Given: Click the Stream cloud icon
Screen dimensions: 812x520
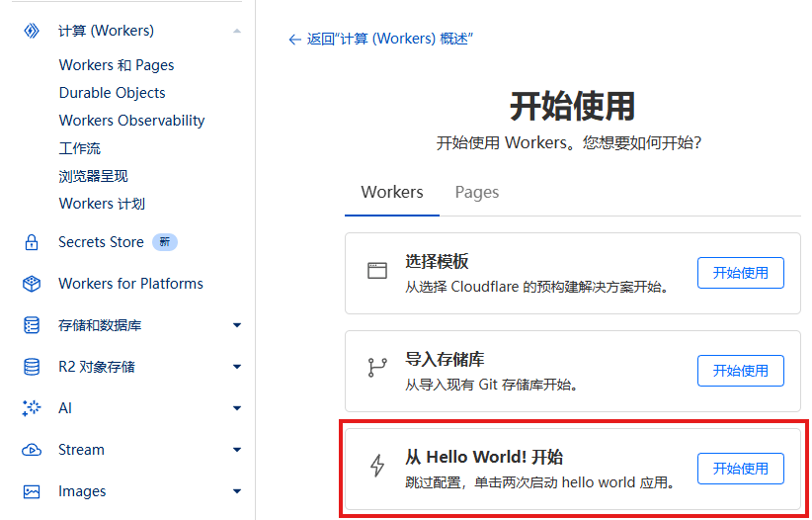Looking at the screenshot, I should pyautogui.click(x=32, y=450).
